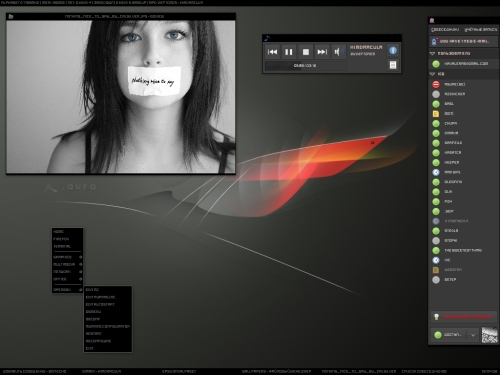Skip to previous track in media player
This screenshot has height=375, width=500.
272,52
